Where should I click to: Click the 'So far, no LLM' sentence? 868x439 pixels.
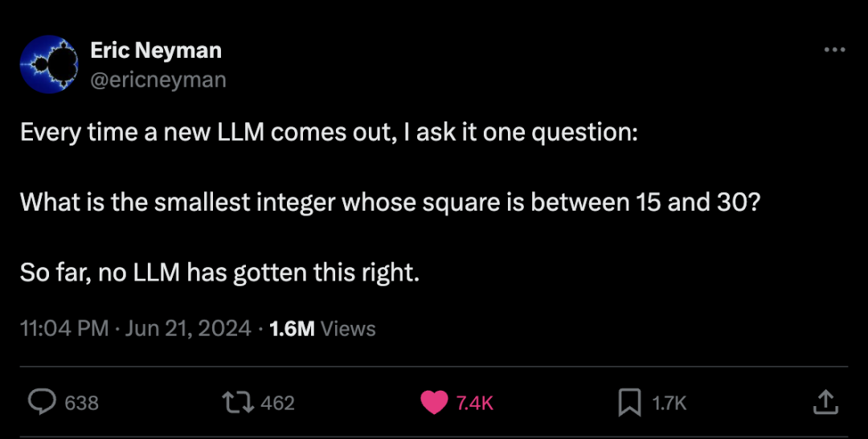(x=219, y=273)
